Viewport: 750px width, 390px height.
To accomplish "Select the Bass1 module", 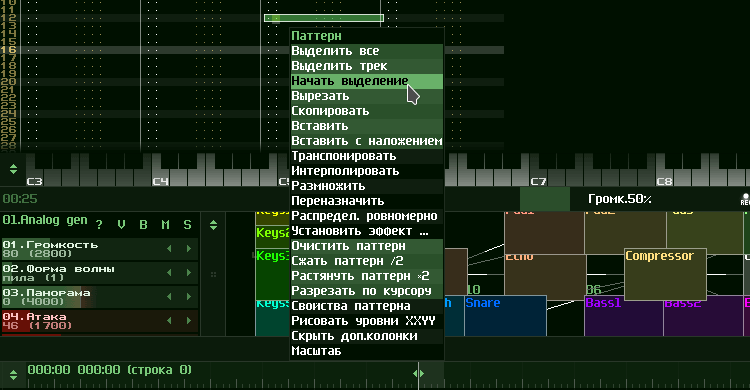I will (x=624, y=316).
